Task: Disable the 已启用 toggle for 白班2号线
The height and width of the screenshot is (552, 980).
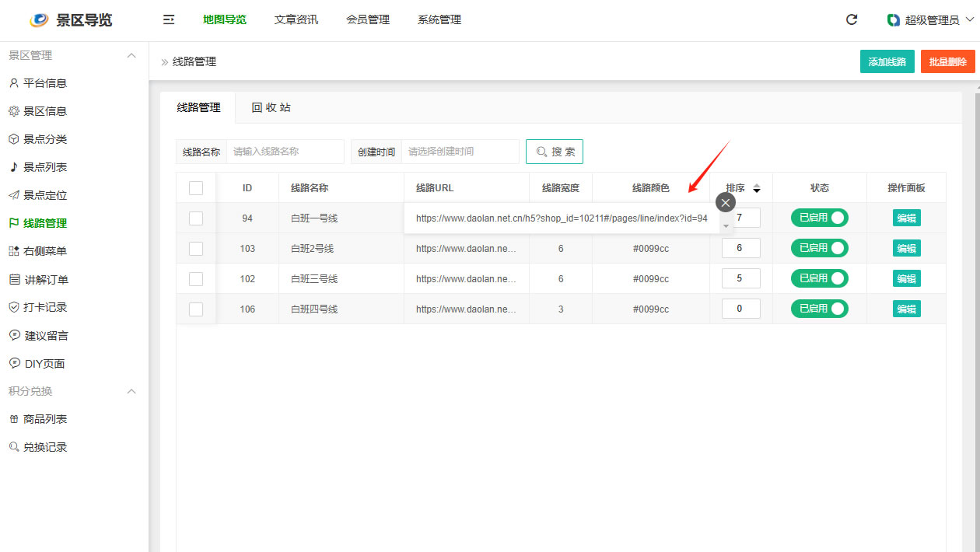Action: pyautogui.click(x=819, y=248)
